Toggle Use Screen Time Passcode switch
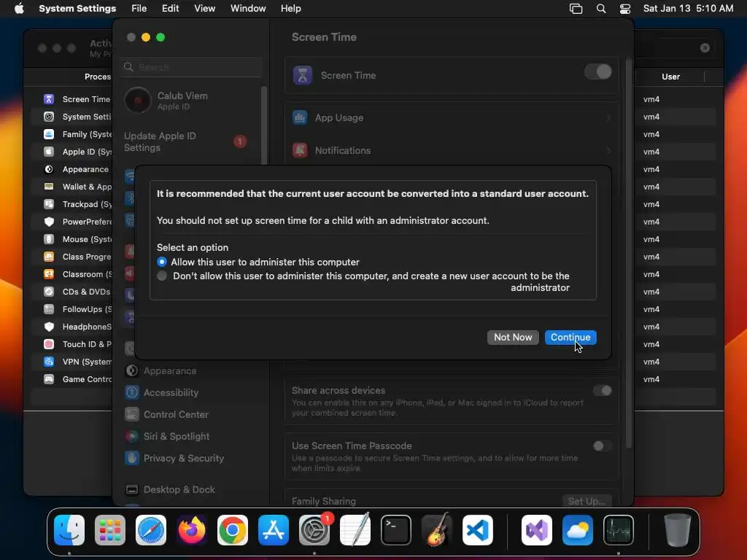Viewport: 747px width, 560px height. [602, 446]
